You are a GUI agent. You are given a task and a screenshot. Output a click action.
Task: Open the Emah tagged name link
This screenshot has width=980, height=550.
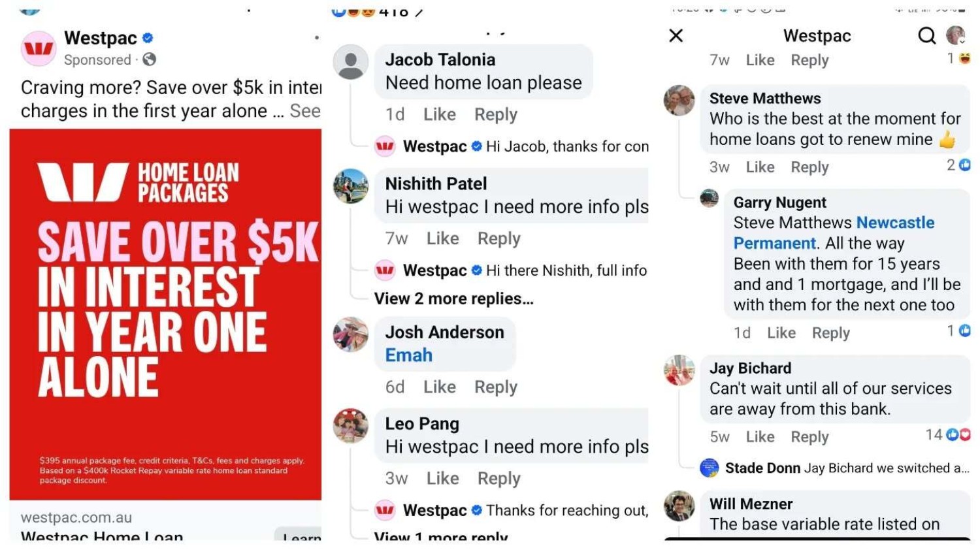coord(409,355)
